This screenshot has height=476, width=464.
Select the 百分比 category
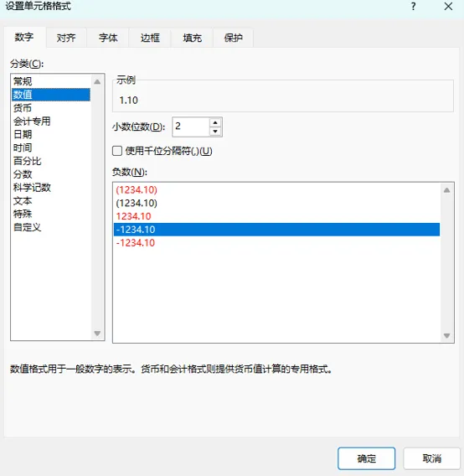tap(51, 161)
